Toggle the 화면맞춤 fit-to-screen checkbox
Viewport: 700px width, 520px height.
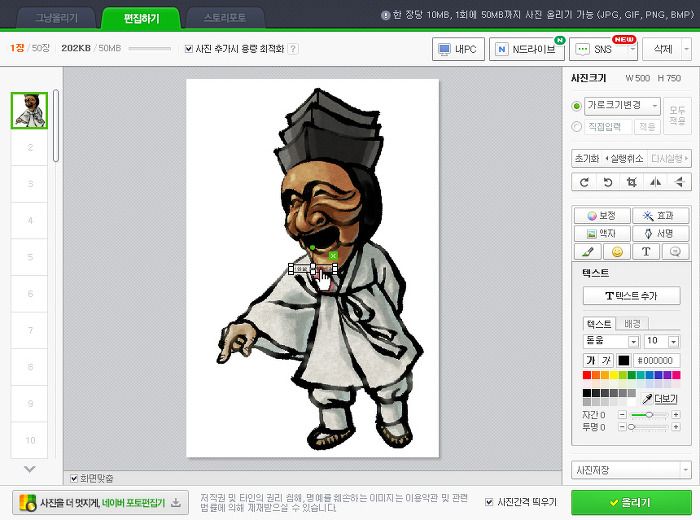(74, 478)
